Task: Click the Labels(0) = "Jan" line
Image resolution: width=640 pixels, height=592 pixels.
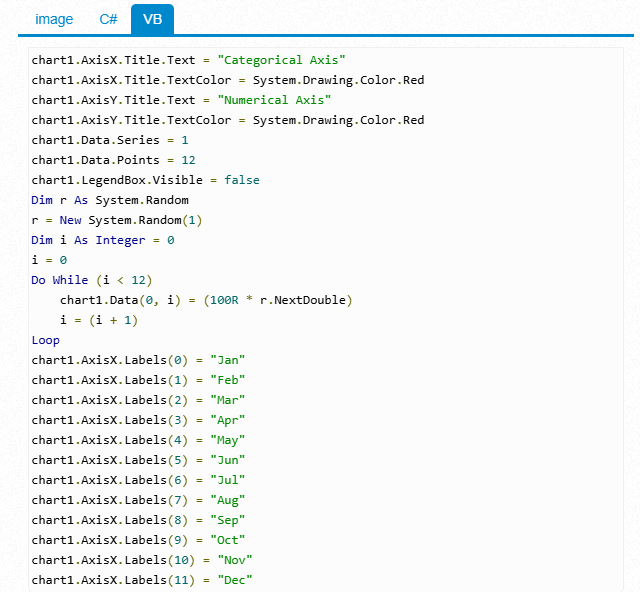Action: 138,360
